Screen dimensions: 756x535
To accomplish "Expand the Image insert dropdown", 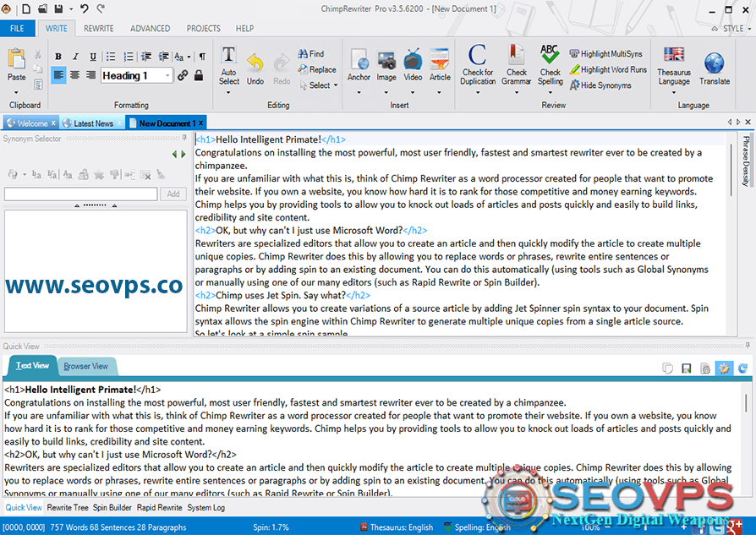I will tap(386, 92).
